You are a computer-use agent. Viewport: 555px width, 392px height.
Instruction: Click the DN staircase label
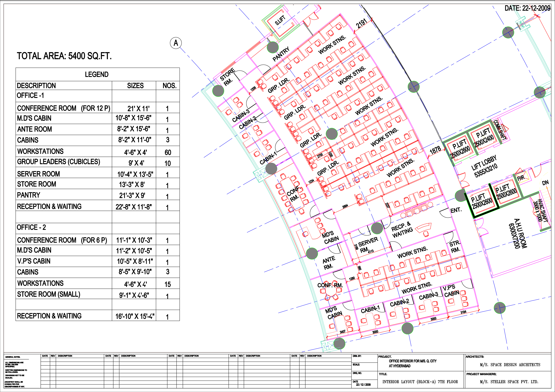(x=545, y=183)
